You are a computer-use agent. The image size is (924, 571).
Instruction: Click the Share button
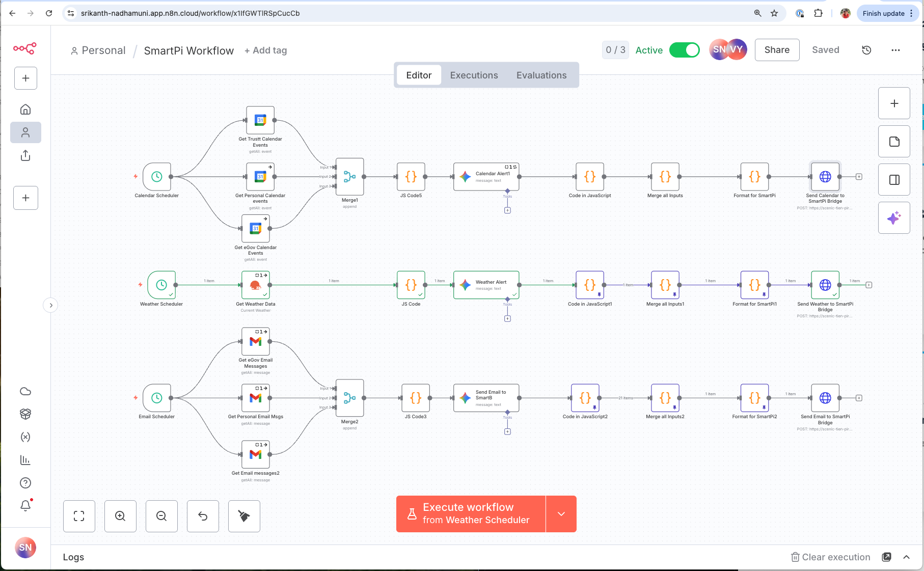(777, 50)
